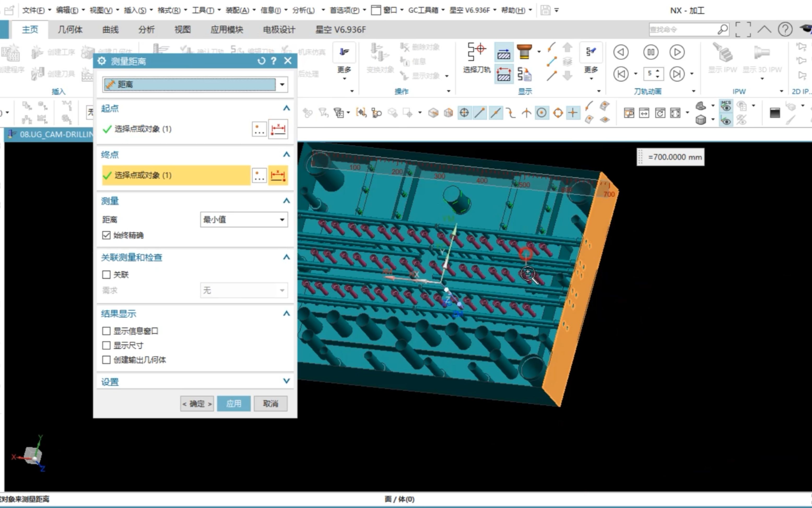The image size is (812, 508).
Task: Expand the 设置 section
Action: click(x=286, y=381)
